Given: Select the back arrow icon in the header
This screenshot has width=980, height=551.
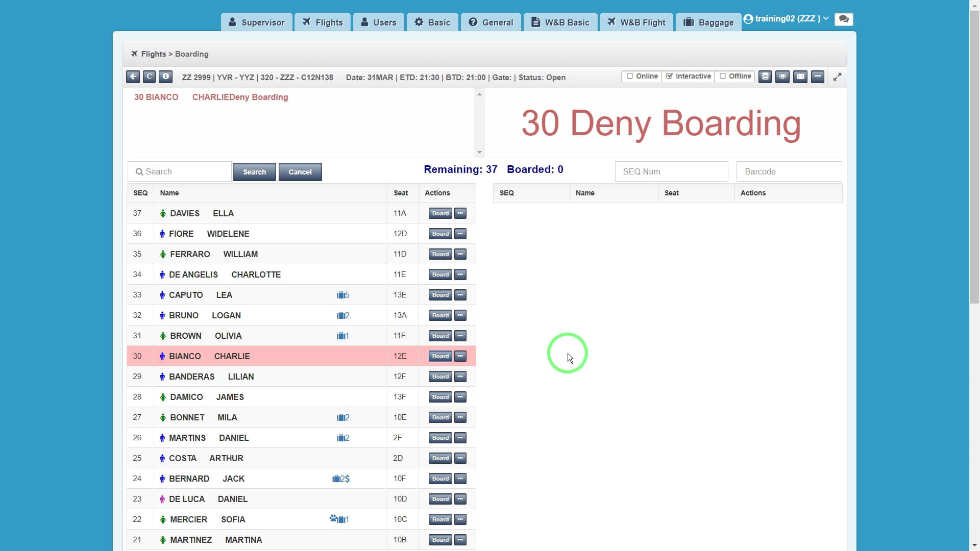Looking at the screenshot, I should click(x=133, y=77).
